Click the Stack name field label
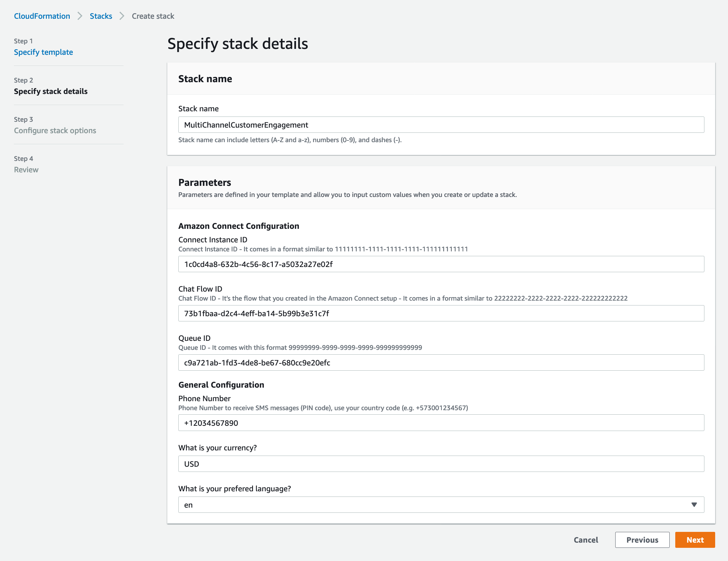Viewport: 728px width, 561px height. 198,109
